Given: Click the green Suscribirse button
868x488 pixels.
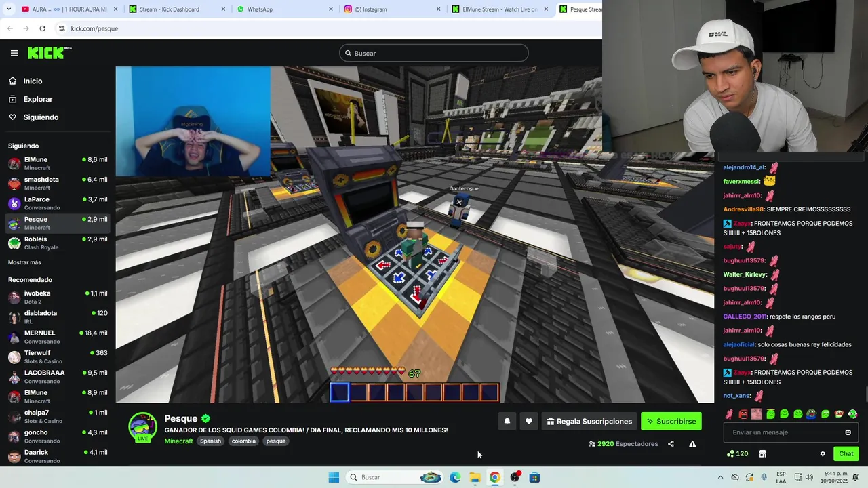Looking at the screenshot, I should point(671,421).
